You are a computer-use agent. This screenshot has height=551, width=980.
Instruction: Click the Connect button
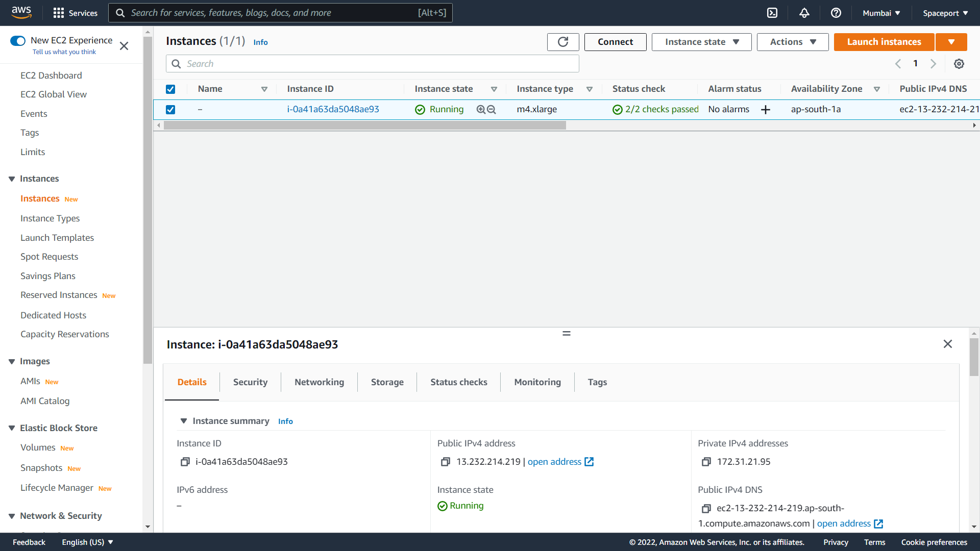[615, 42]
